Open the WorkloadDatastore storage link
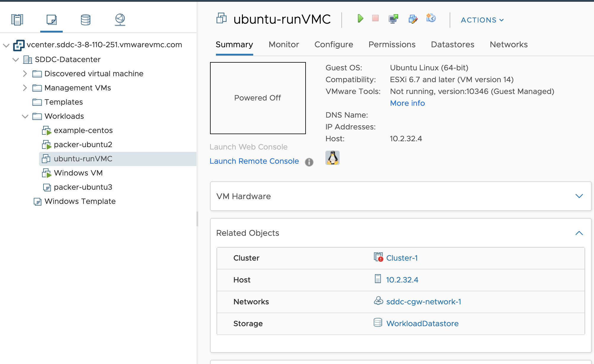Image resolution: width=594 pixels, height=364 pixels. pyautogui.click(x=422, y=324)
